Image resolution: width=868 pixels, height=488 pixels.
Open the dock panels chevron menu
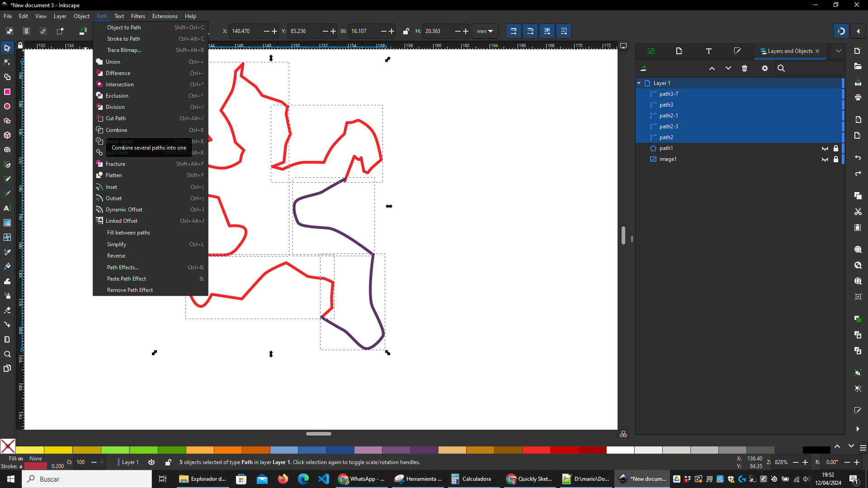point(839,51)
